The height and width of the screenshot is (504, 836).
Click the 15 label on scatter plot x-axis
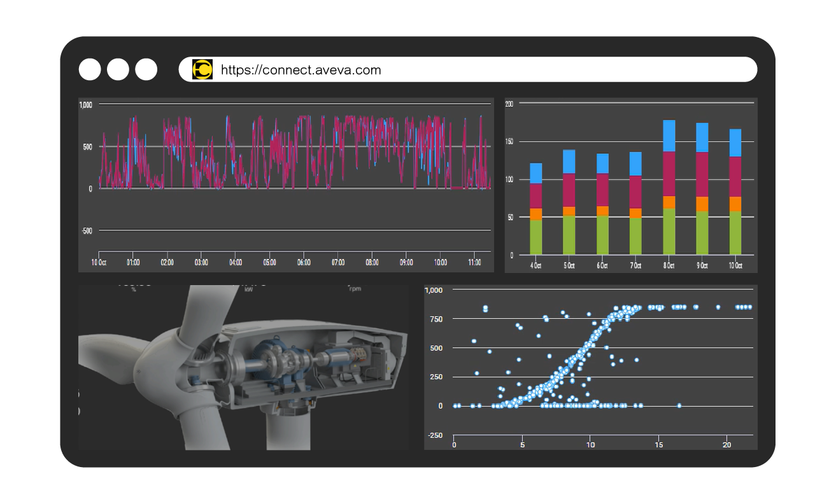tap(659, 445)
